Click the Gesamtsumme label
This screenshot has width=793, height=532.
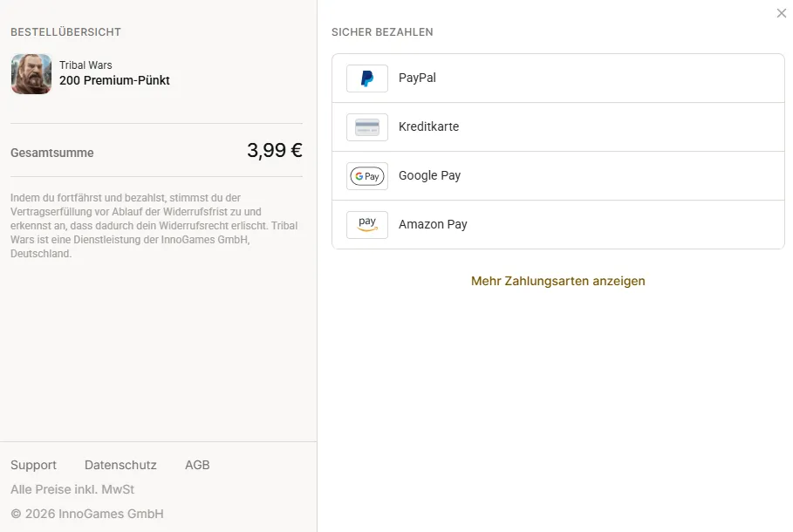tap(52, 153)
